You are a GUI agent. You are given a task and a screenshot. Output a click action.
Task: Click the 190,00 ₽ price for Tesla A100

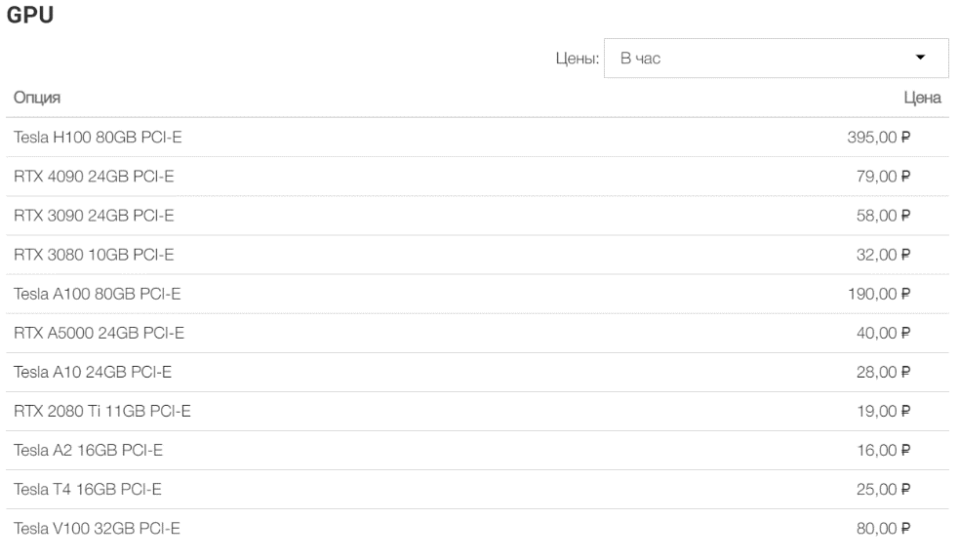click(x=878, y=295)
